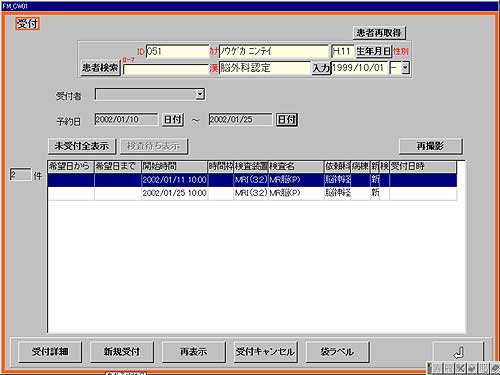Click the IME grid pad icon
The image size is (500, 375).
coord(484,368)
